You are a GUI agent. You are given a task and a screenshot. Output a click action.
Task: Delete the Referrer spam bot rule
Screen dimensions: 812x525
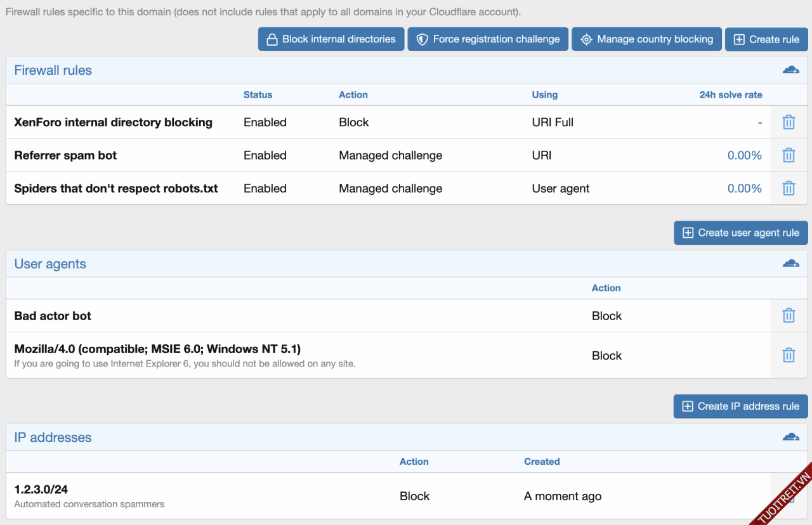click(x=789, y=155)
